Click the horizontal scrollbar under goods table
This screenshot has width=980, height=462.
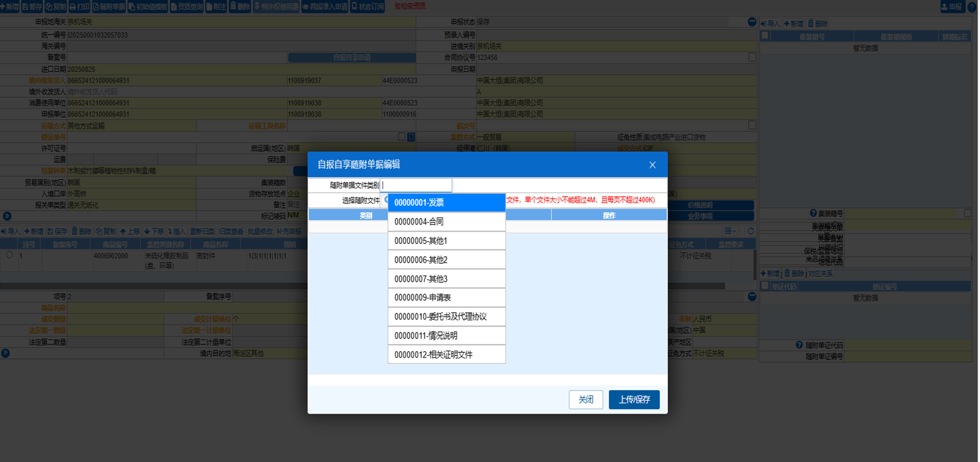pos(364,286)
